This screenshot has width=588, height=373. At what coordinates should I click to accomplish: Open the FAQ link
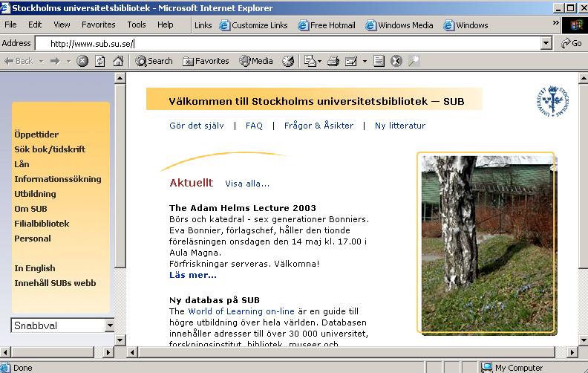point(254,126)
